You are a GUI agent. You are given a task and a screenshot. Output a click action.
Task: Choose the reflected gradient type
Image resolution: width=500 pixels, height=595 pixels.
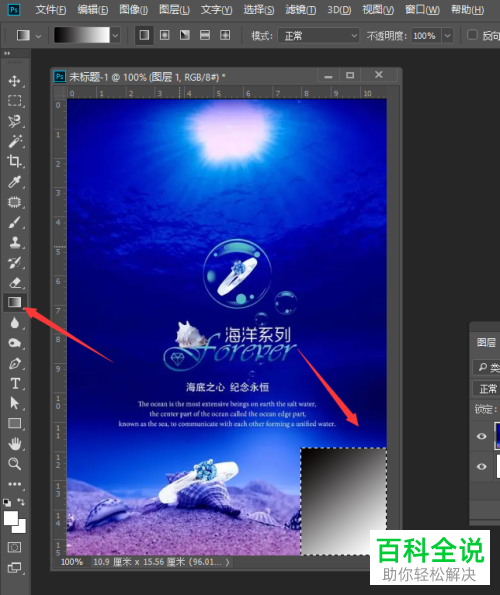[205, 35]
